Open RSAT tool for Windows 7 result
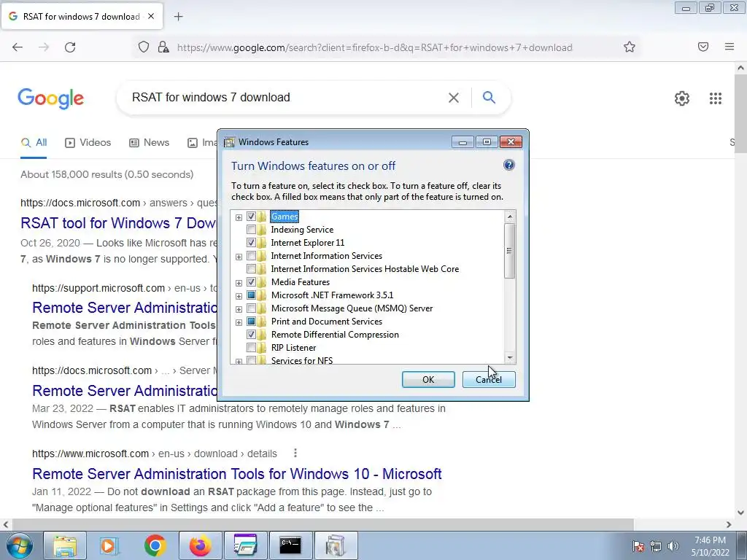The height and width of the screenshot is (560, 747). click(118, 223)
